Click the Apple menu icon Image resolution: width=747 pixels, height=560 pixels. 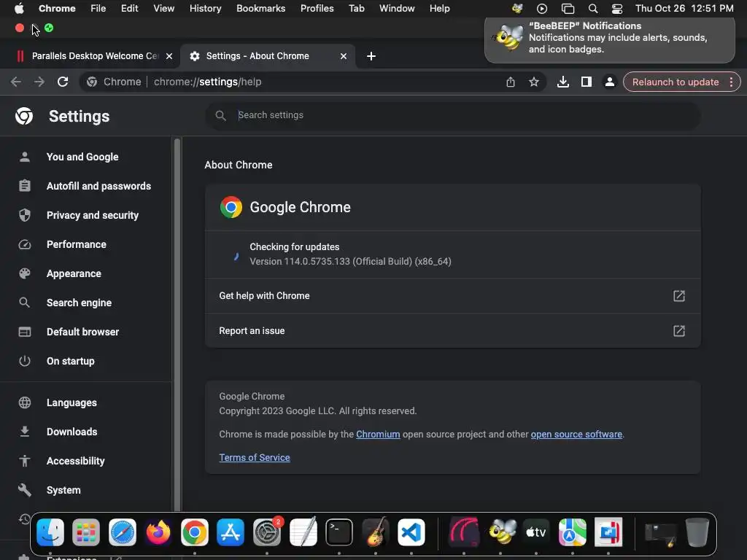click(x=19, y=8)
